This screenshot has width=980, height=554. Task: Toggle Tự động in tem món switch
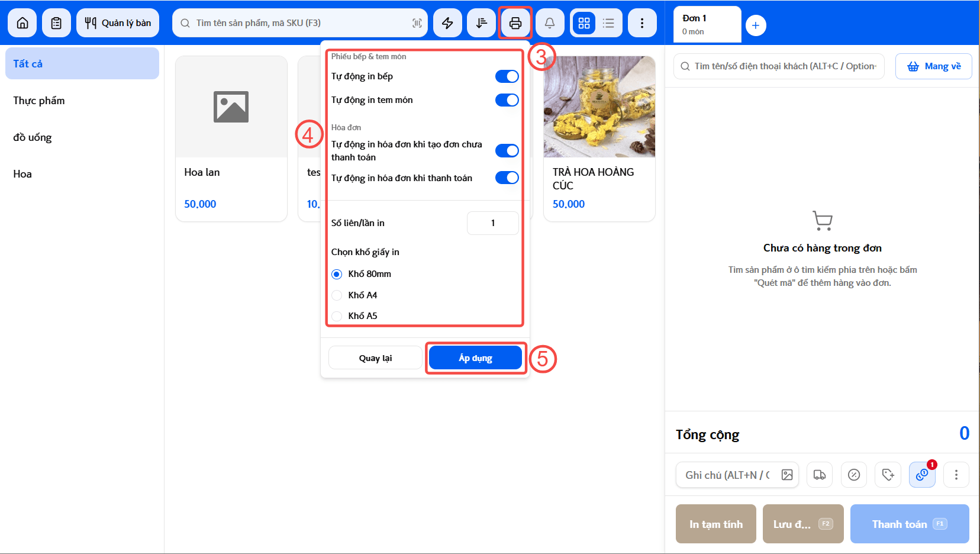pos(507,100)
